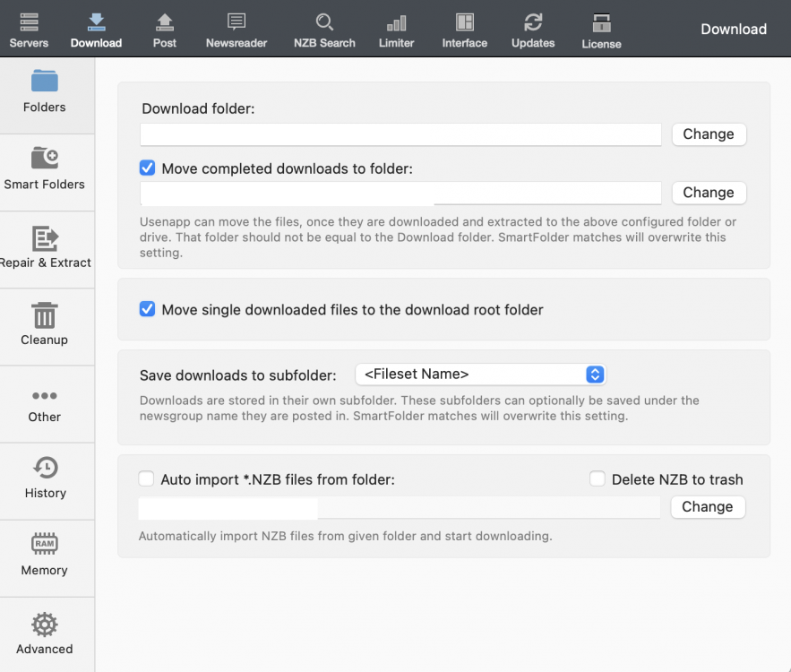Uncheck Move completed downloads to folder
Screen dimensions: 791x672
(x=148, y=168)
